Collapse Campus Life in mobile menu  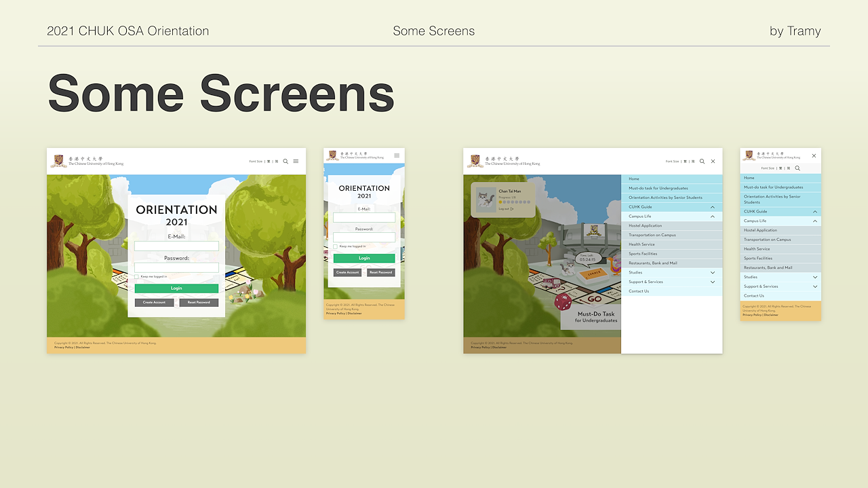tap(814, 221)
